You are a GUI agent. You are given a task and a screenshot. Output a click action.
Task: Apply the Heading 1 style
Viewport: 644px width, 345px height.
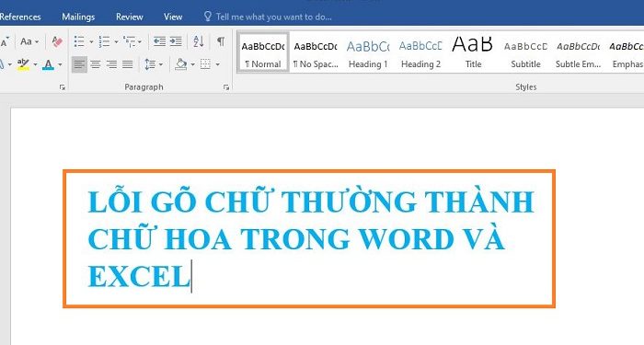(x=368, y=53)
